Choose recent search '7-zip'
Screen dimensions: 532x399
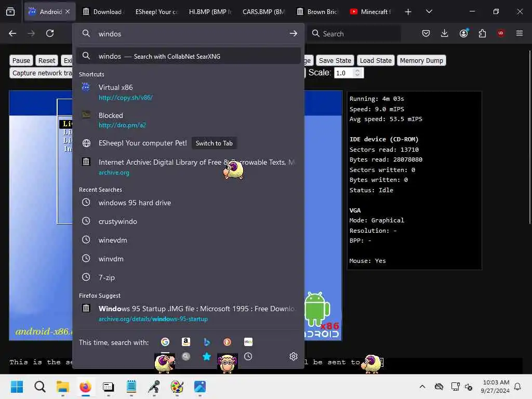pyautogui.click(x=188, y=277)
